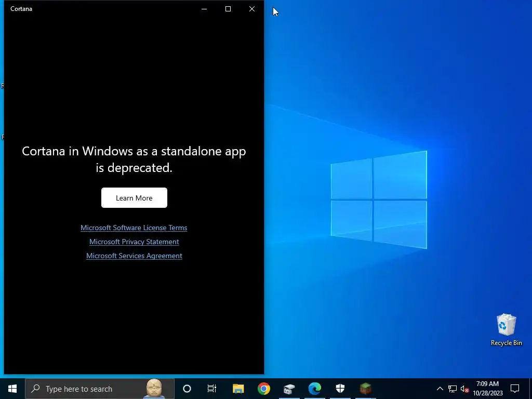Open the Action Center notifications icon
532x399 pixels.
pyautogui.click(x=515, y=389)
